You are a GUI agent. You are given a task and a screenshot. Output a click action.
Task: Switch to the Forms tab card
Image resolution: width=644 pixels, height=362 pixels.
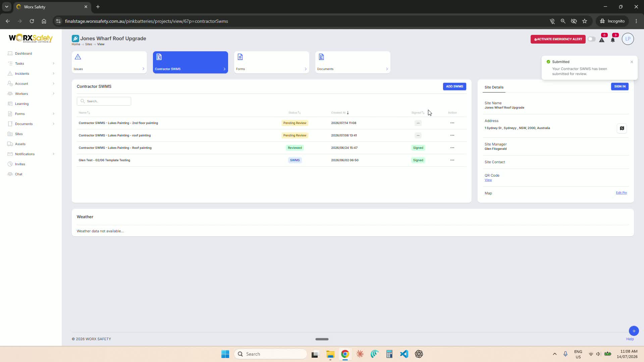click(x=272, y=62)
